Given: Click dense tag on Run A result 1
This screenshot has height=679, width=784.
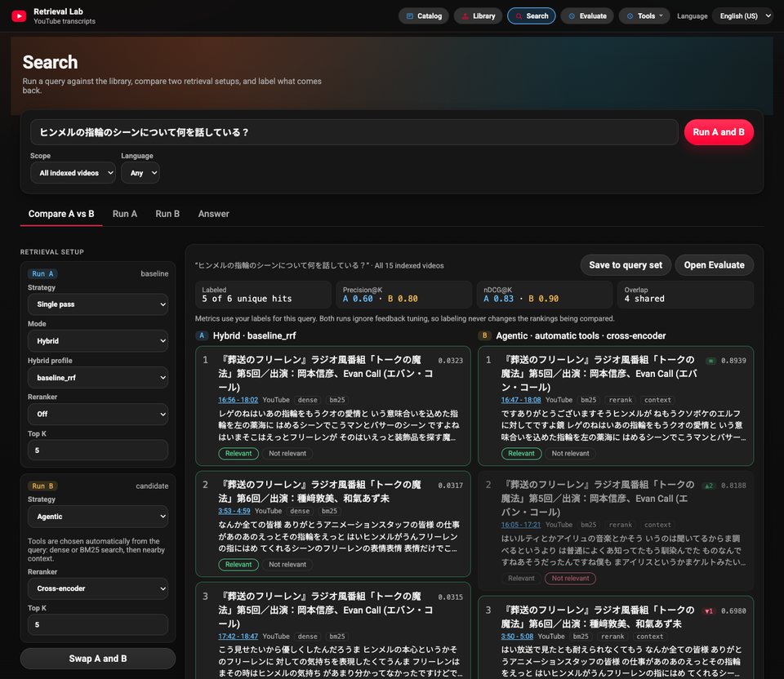Looking at the screenshot, I should point(308,400).
